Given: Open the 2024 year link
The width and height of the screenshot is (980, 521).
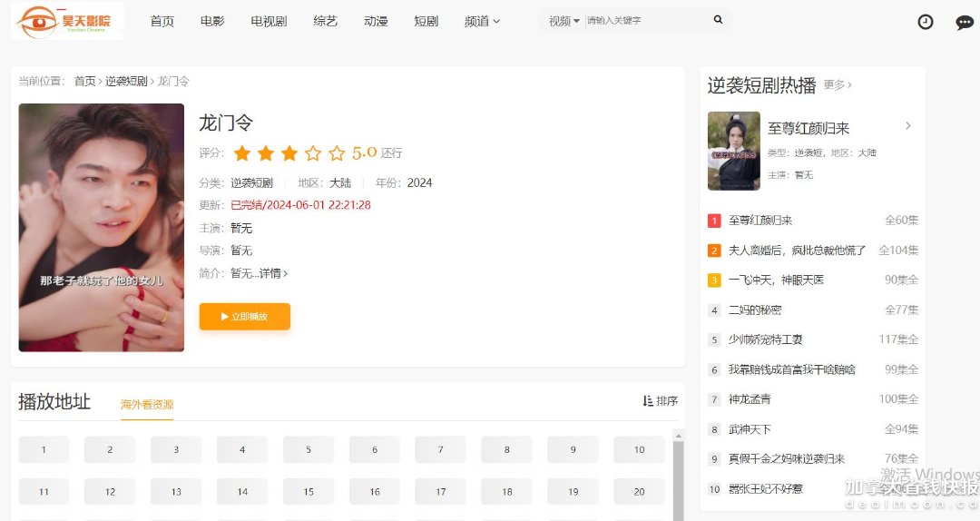Looking at the screenshot, I should pos(419,182).
